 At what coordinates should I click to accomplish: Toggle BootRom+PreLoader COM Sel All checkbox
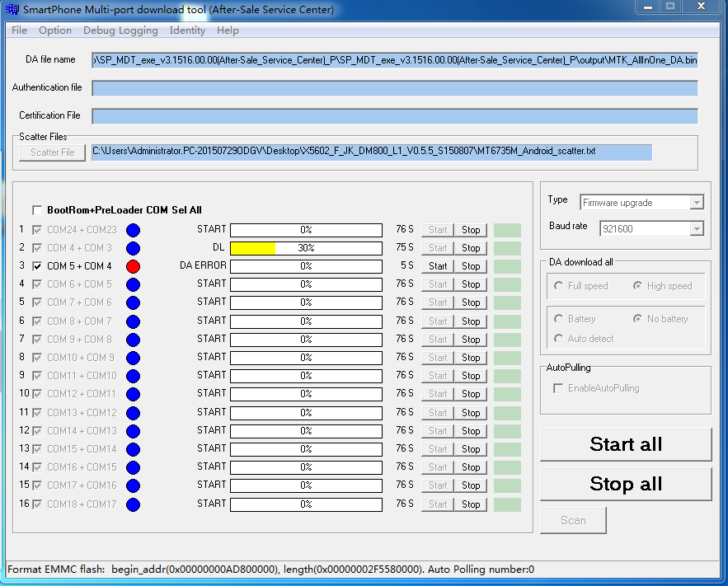(x=36, y=210)
